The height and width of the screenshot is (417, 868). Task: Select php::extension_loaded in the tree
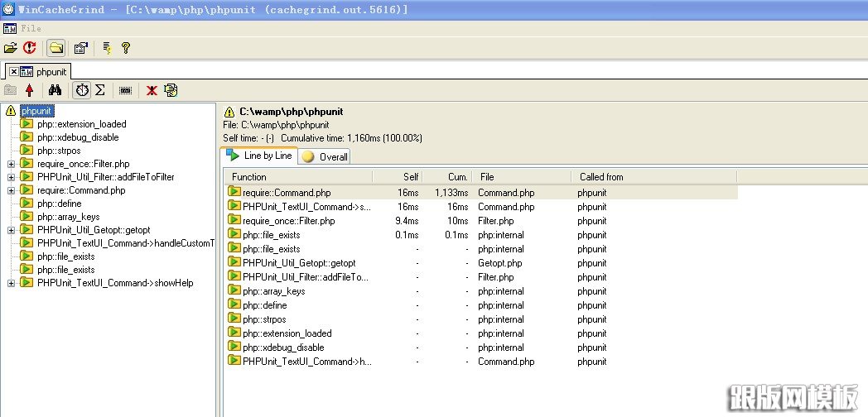pos(82,124)
